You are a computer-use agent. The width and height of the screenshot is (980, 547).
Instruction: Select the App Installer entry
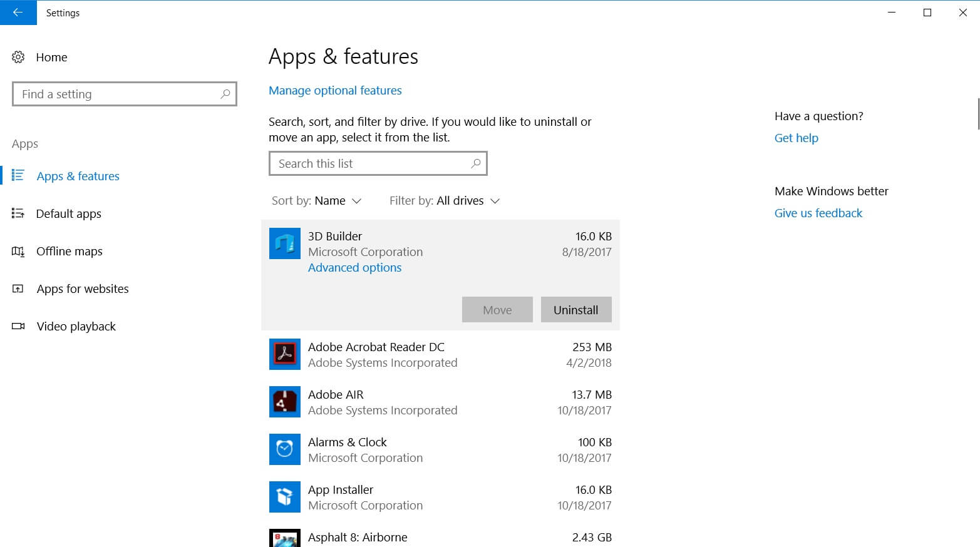point(440,497)
